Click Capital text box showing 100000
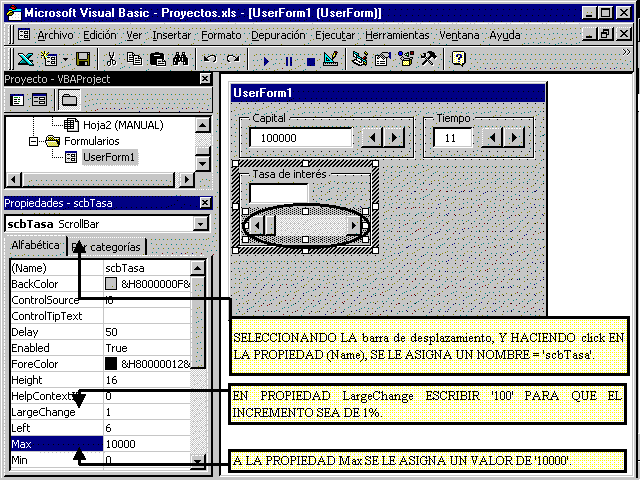The height and width of the screenshot is (480, 640). (301, 138)
